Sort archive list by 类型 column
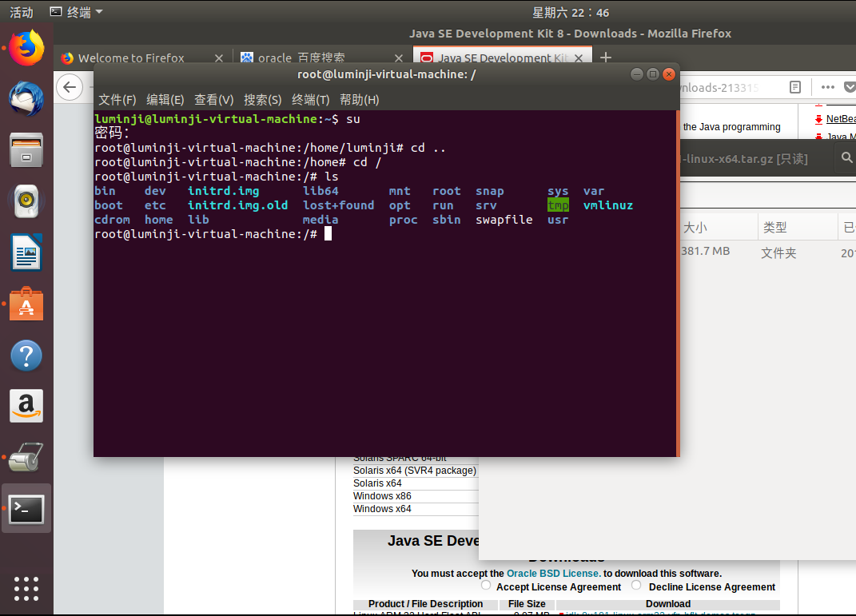The image size is (856, 616). (x=798, y=227)
